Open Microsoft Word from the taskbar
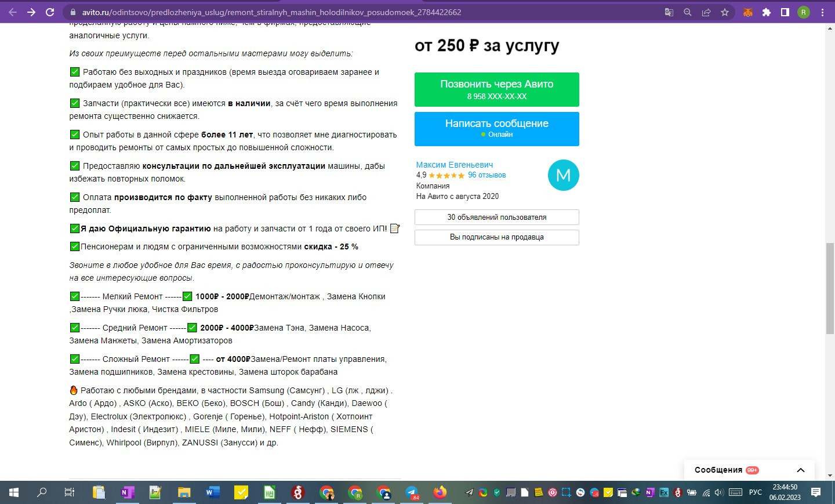 (212, 492)
